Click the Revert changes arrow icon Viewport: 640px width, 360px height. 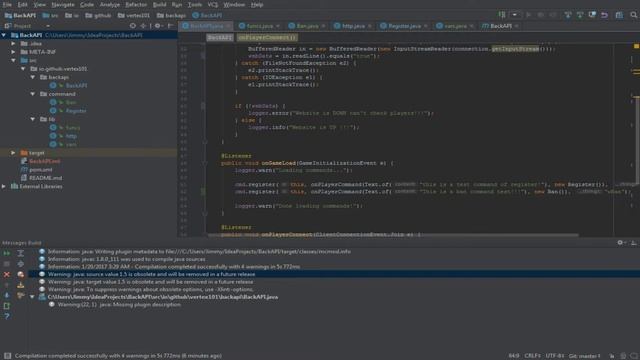click(x=604, y=15)
